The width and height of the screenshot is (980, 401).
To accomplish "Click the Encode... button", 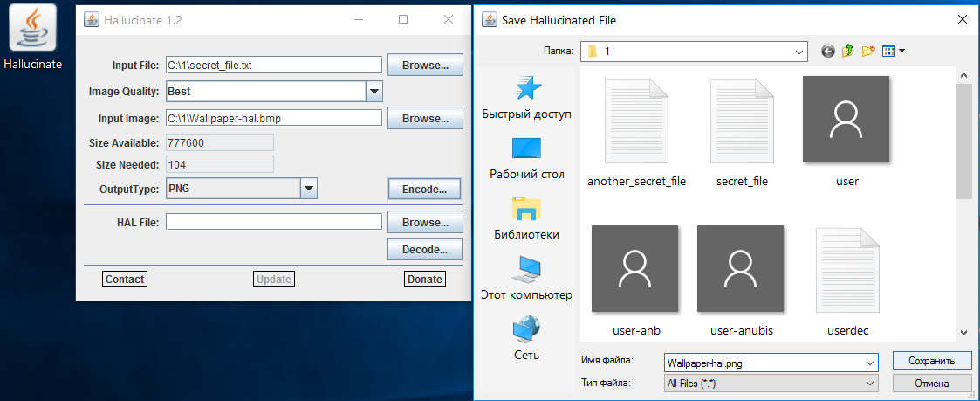I will pyautogui.click(x=424, y=189).
